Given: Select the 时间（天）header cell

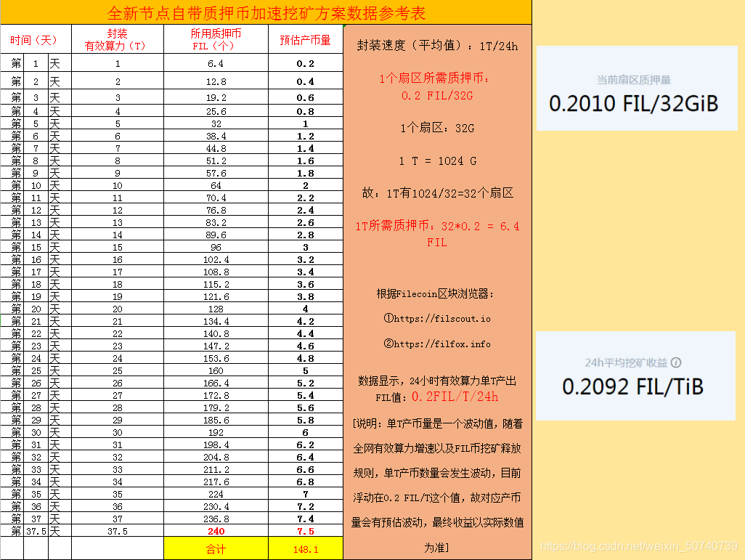Looking at the screenshot, I should pos(36,39).
